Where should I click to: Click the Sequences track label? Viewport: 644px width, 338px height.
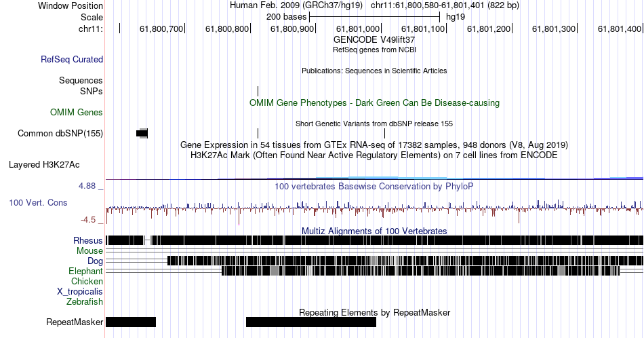(81, 81)
